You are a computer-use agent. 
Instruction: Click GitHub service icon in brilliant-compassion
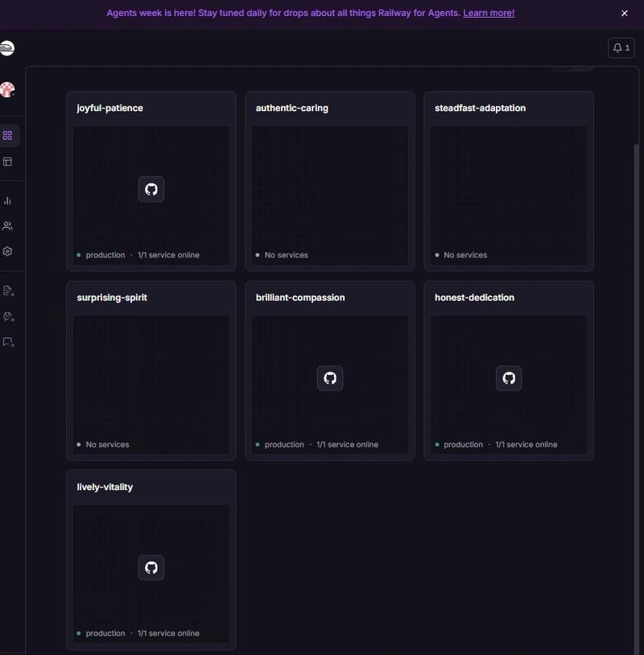pos(330,378)
